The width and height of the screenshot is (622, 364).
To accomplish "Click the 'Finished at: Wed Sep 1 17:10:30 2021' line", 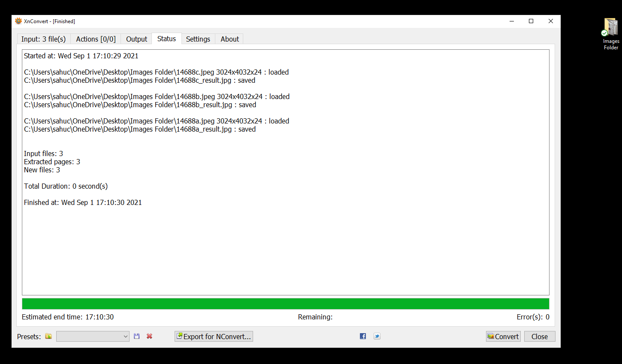I will (x=83, y=202).
